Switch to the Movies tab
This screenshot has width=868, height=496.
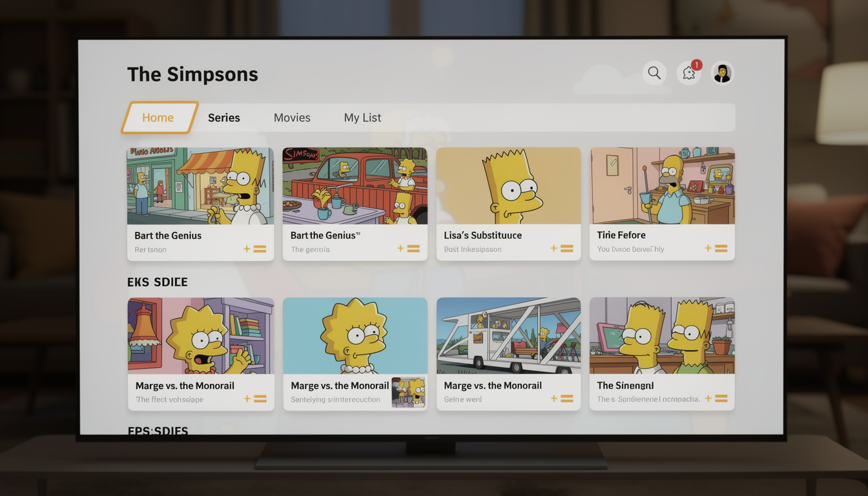pos(292,118)
